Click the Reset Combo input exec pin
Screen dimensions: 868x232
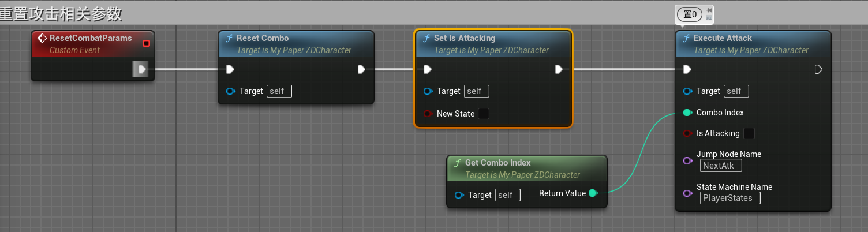230,69
